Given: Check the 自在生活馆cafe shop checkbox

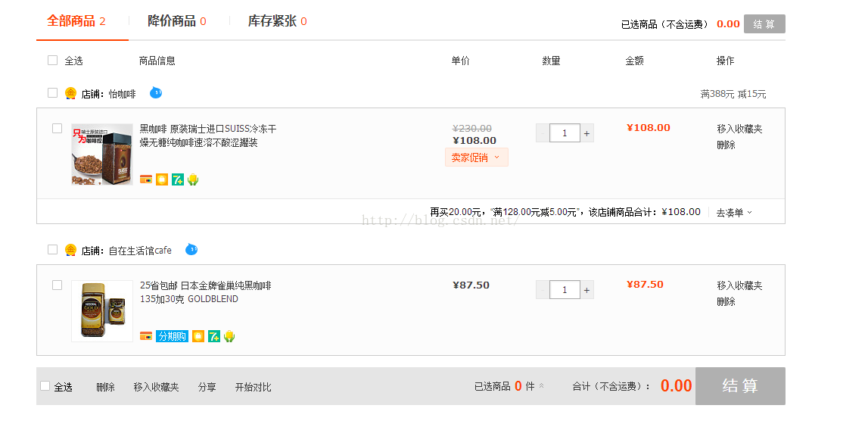Looking at the screenshot, I should tap(53, 249).
